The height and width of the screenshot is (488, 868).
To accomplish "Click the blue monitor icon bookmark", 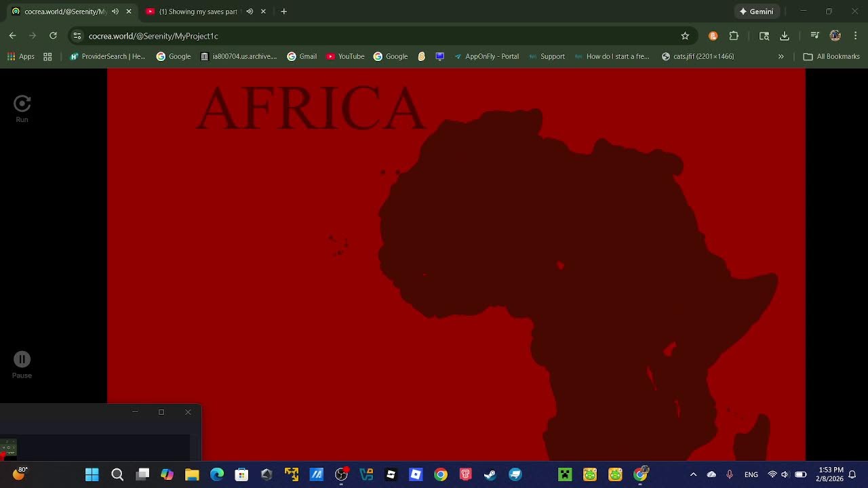I will point(439,56).
